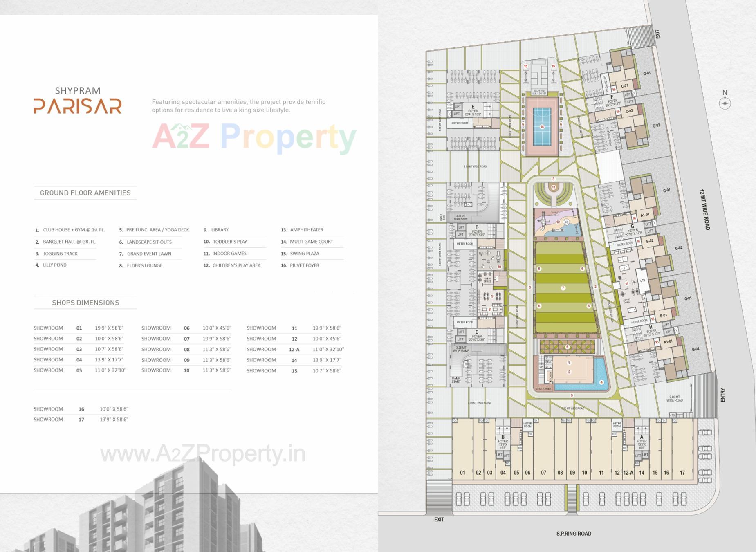Click shop unit 17 on the floor plan

click(x=682, y=471)
